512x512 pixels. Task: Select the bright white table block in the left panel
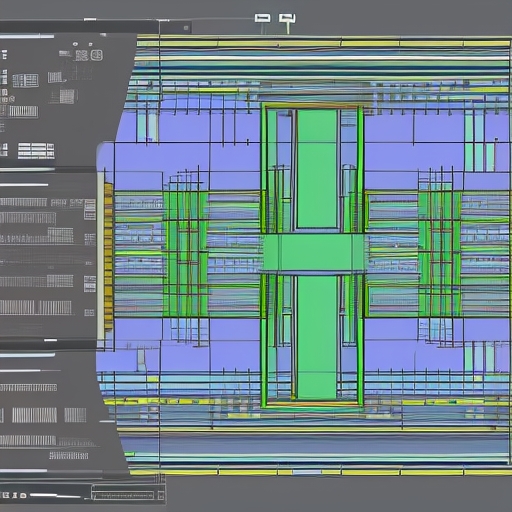(x=36, y=151)
